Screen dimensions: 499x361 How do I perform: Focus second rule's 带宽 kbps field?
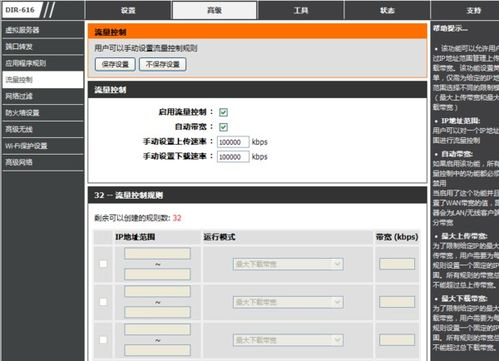(x=397, y=302)
